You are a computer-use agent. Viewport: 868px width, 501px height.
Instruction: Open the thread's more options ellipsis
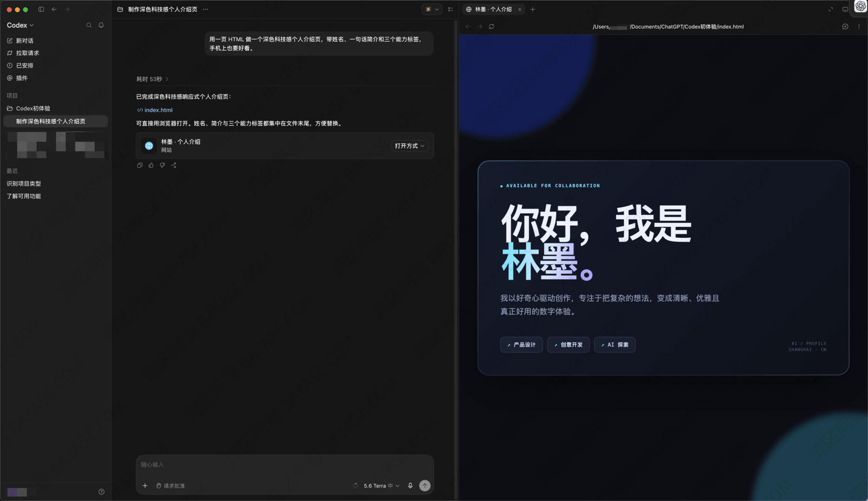[206, 9]
